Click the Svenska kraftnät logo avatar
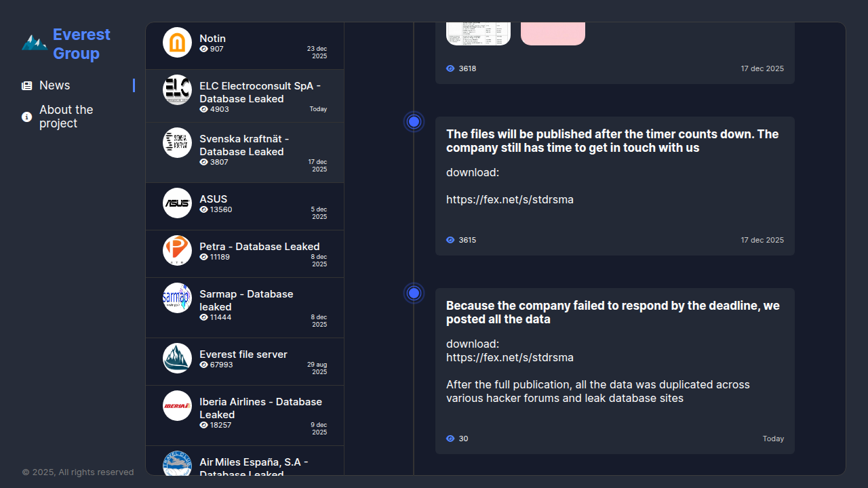 178,143
